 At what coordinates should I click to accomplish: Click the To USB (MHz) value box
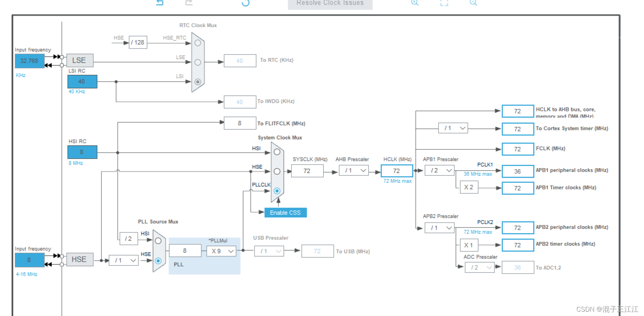318,251
